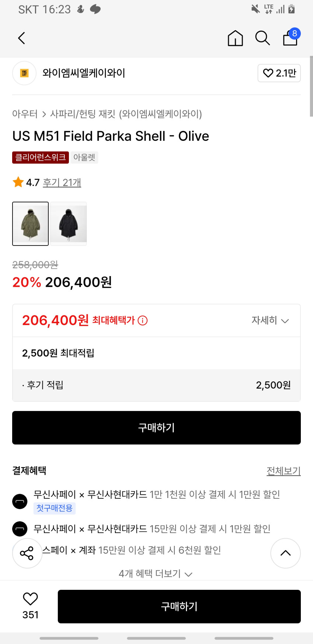Tap the bottom bar 구매하기 button
This screenshot has height=644, width=313.
click(x=179, y=606)
